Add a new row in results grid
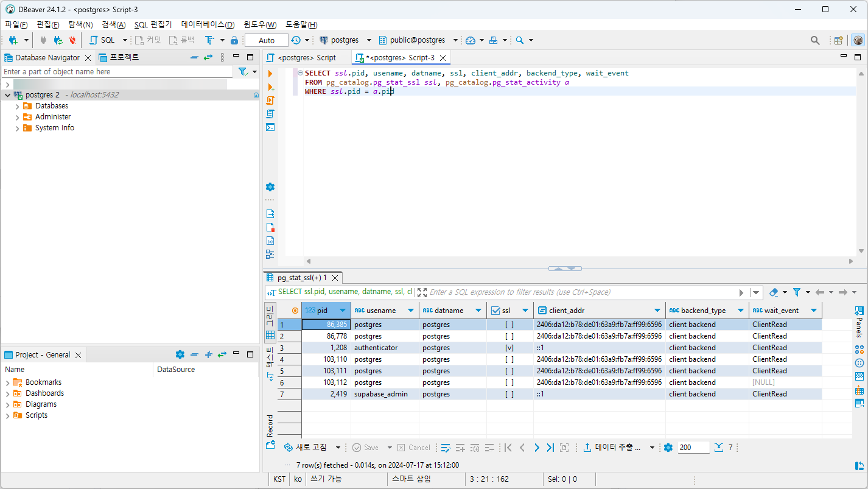This screenshot has height=489, width=868. click(x=460, y=448)
